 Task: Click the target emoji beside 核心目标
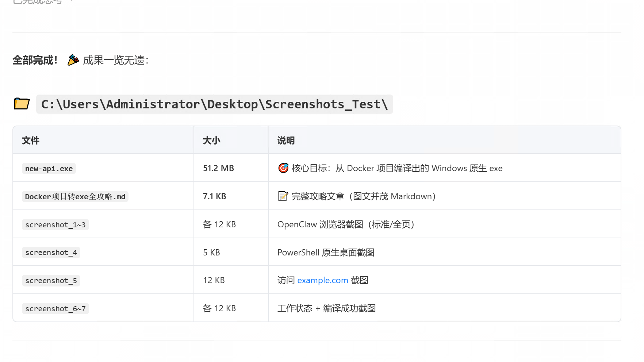pos(283,168)
